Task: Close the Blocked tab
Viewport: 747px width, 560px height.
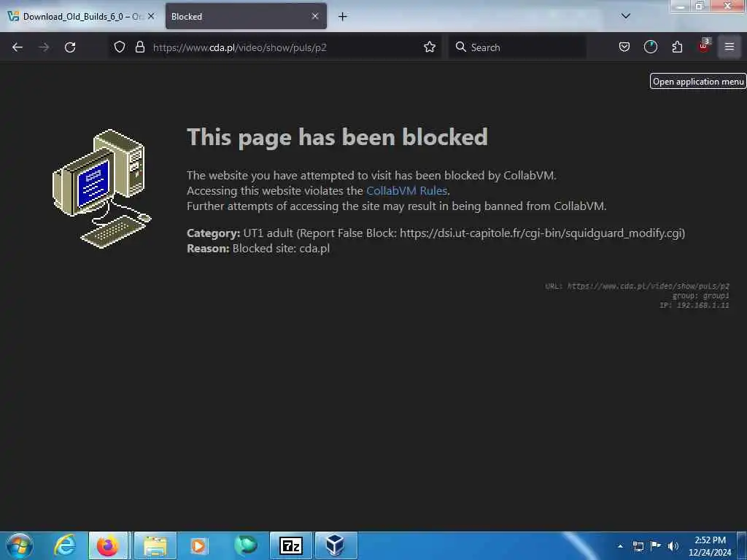Action: click(315, 16)
